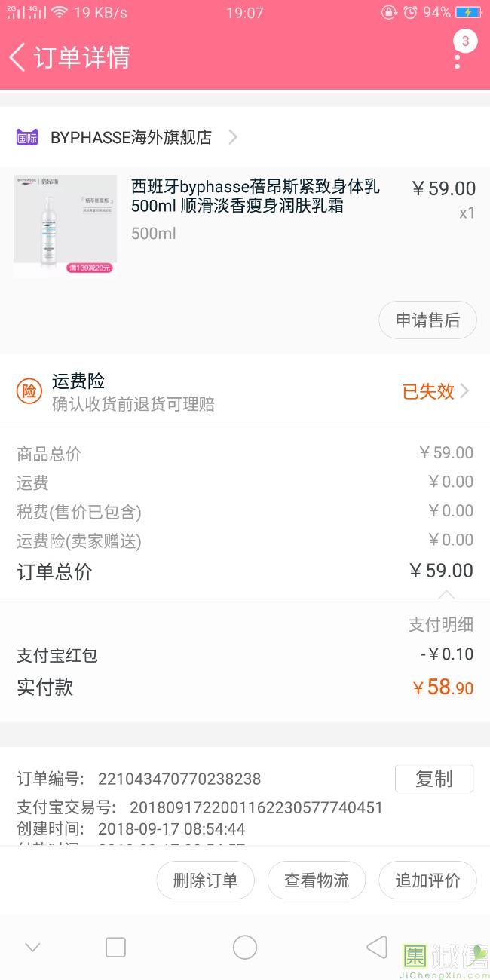Tap the orange 险 insurance icon
Image resolution: width=490 pixels, height=980 pixels.
pos(29,391)
